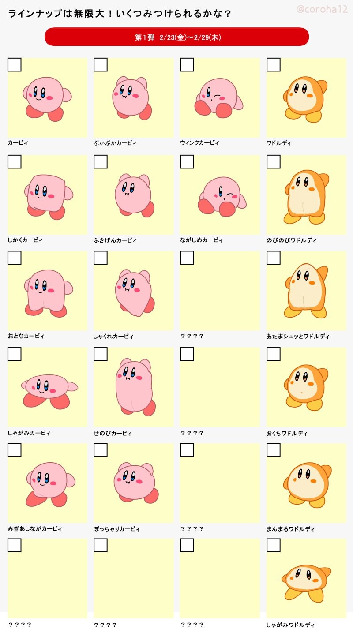Click the red 第1弾 2/23〜2/29 banner
353x644 pixels.
(176, 37)
